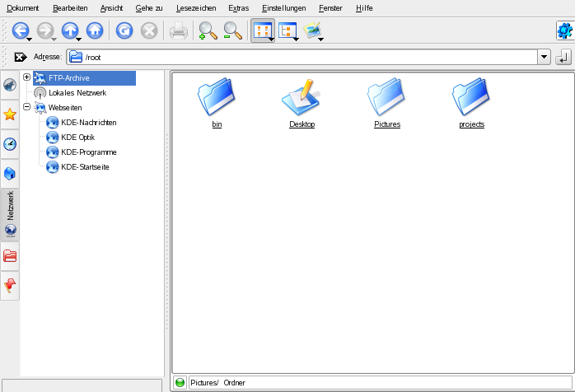Click the KDE gear icon at top right

point(564,30)
